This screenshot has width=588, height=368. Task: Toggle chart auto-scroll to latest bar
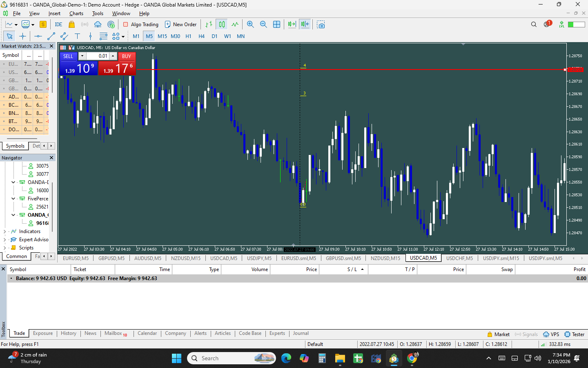(292, 25)
